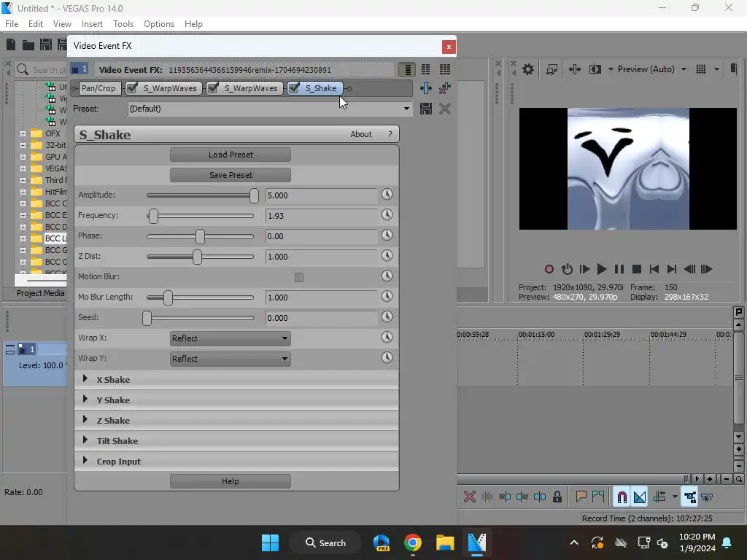Click the Remove Selected Plug-In icon
This screenshot has height=560, width=747.
445,88
